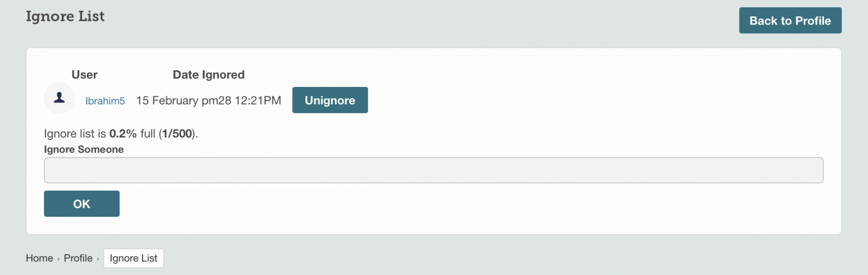This screenshot has width=868, height=275.
Task: Click the Ignore List page heading
Action: (x=65, y=16)
